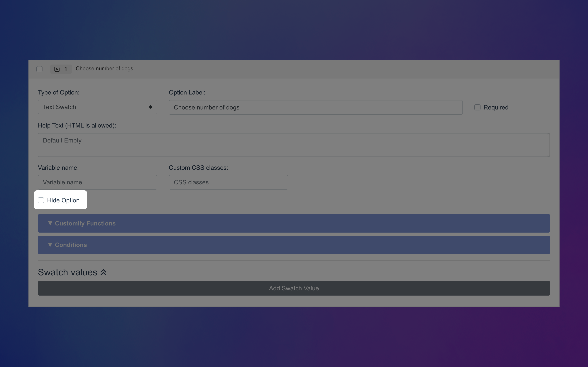The image size is (588, 367).
Task: Click the Hide Option label text
Action: click(63, 200)
